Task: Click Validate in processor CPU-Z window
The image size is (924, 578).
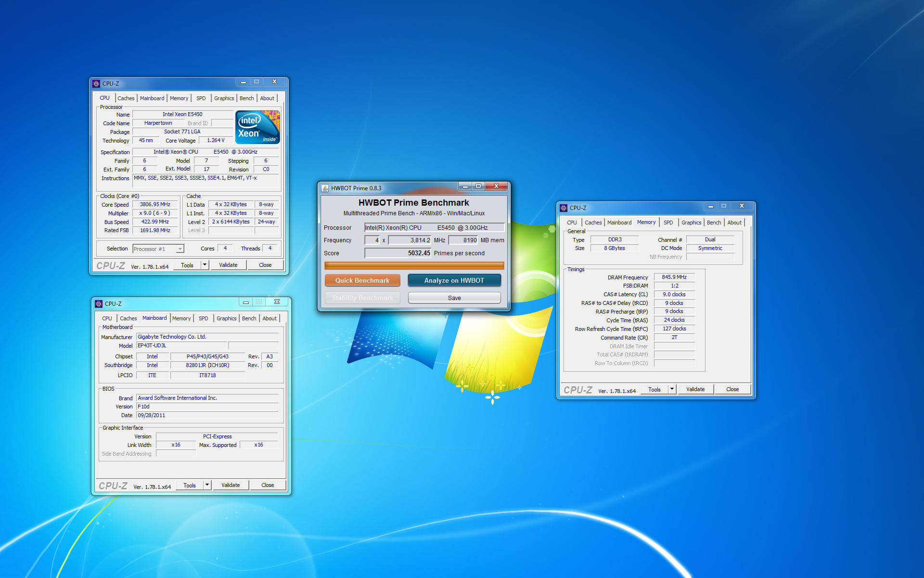Action: coord(228,265)
